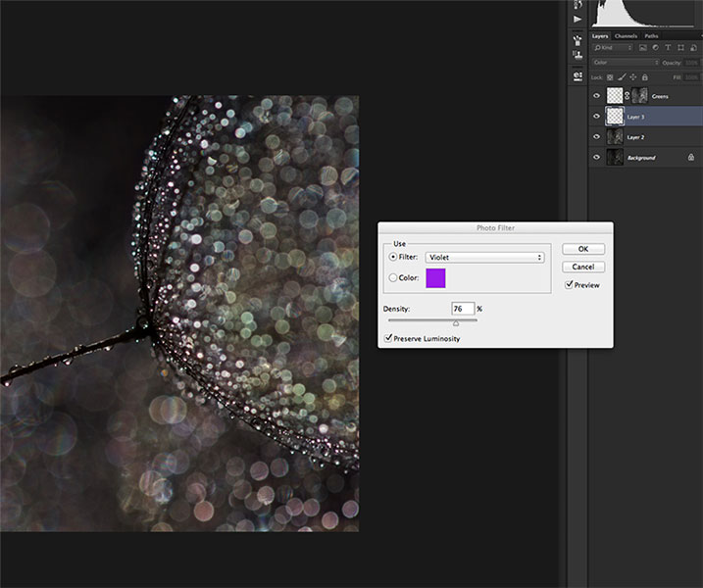Image resolution: width=703 pixels, height=588 pixels.
Task: Toggle the Preview checkbox in Photo Filter
Action: [x=569, y=284]
